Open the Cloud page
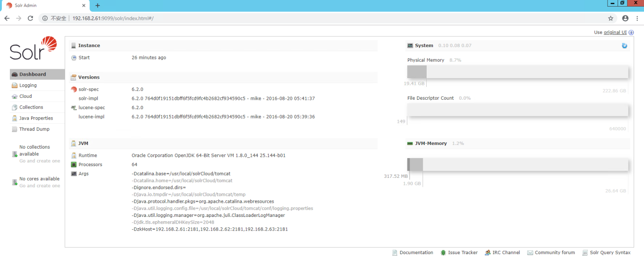Viewport: 644px width, 264px height. click(37, 96)
